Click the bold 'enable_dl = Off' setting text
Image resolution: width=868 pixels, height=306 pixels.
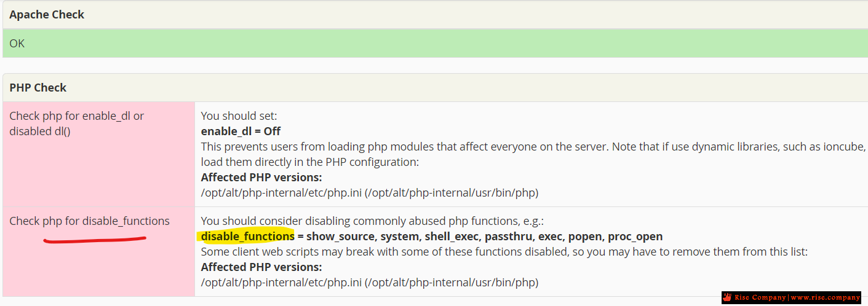pyautogui.click(x=241, y=131)
